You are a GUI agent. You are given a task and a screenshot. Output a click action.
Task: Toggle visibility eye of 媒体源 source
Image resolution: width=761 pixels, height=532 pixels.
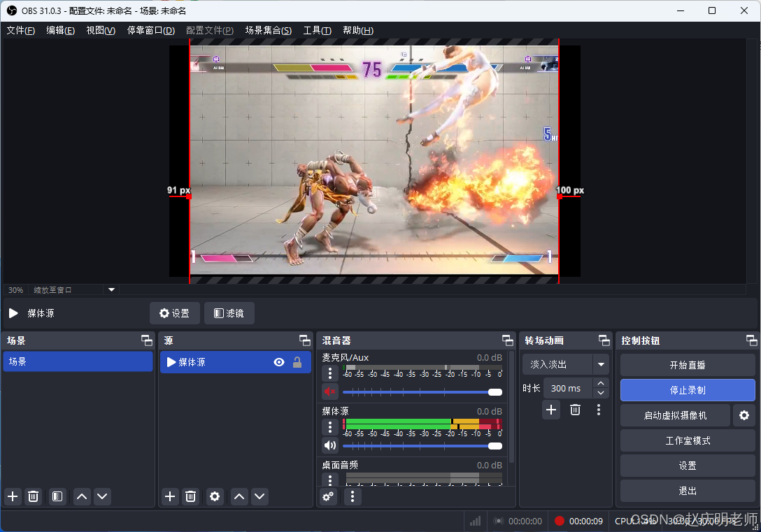(x=279, y=362)
